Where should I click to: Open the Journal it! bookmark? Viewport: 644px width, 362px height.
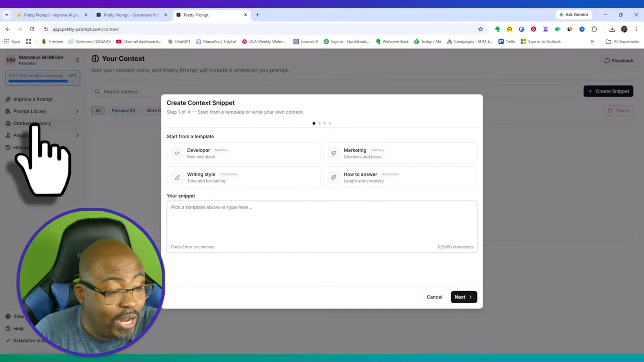[x=306, y=42]
